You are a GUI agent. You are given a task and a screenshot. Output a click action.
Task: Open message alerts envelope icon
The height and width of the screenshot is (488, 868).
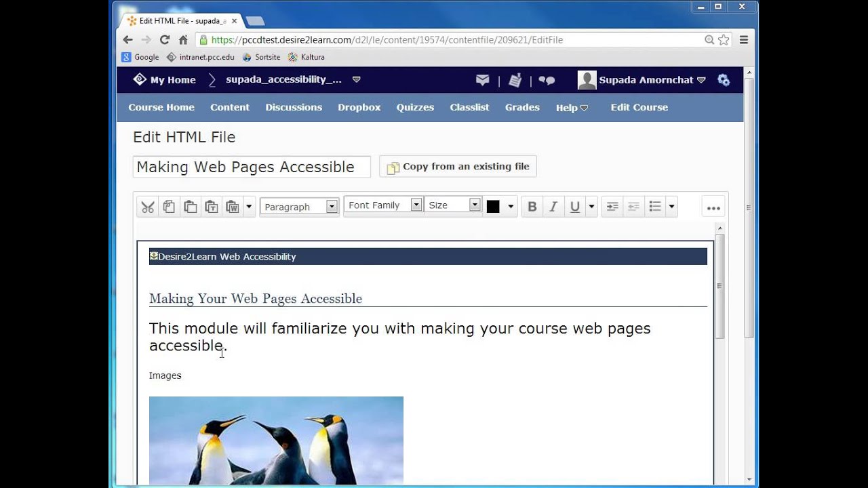tap(483, 80)
